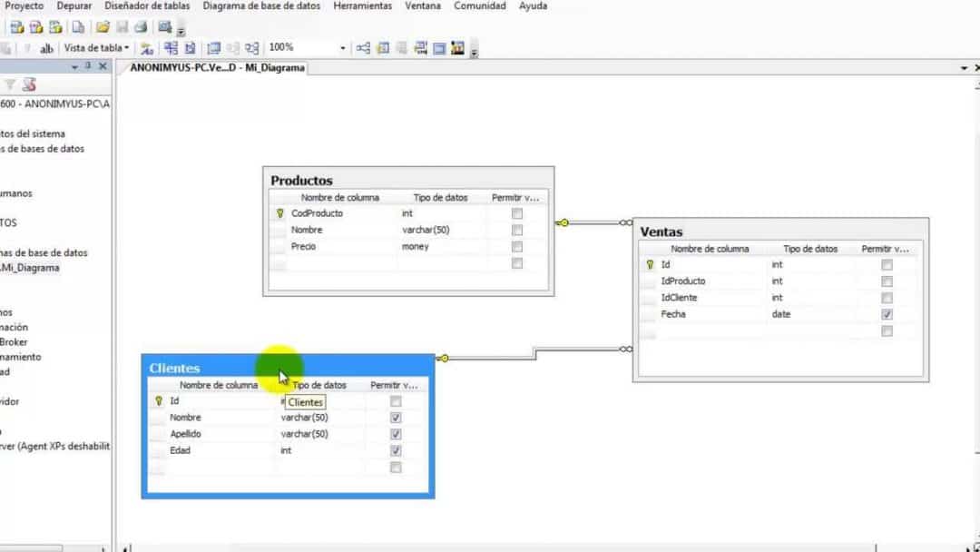Select the New Text Annotation alb icon
Image resolution: width=980 pixels, height=552 pixels.
45,46
